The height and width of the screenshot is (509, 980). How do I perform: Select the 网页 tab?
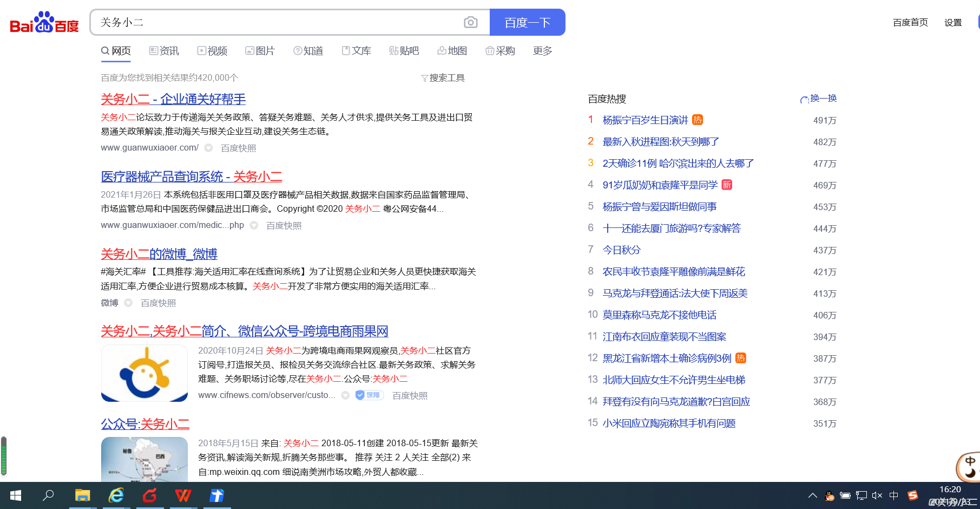(116, 51)
